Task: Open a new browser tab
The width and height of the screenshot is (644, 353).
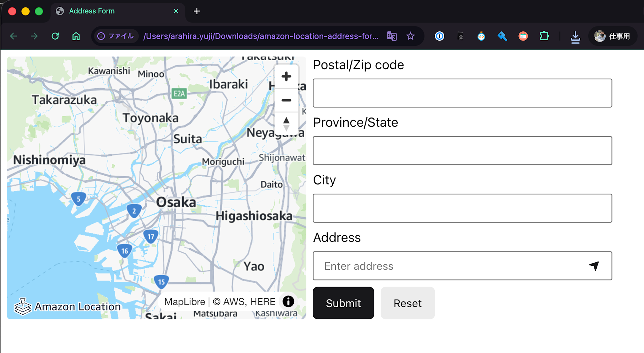Action: [196, 11]
